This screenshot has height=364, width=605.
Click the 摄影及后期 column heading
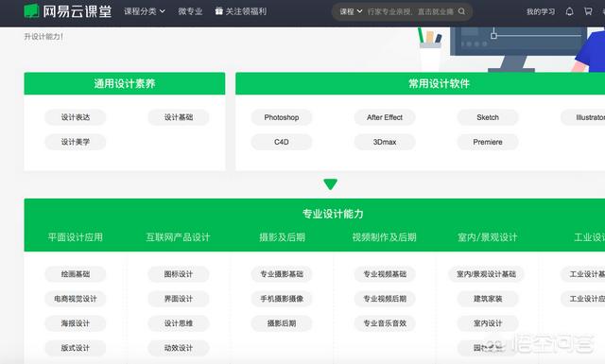282,237
